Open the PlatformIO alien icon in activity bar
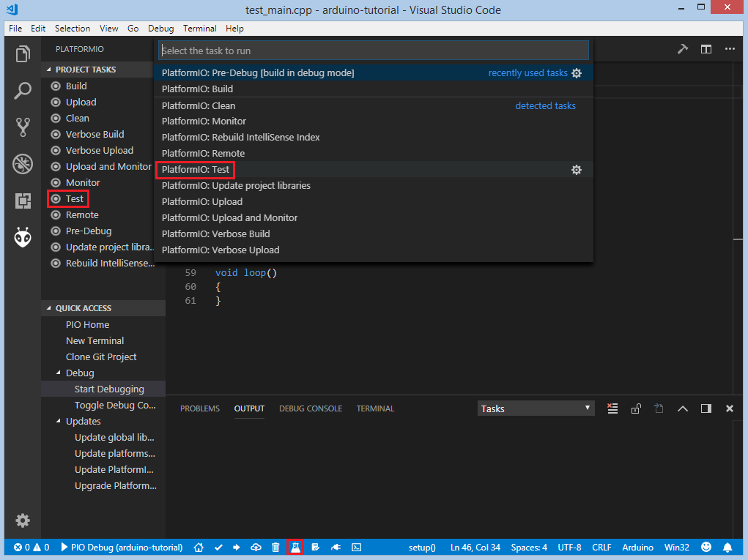The height and width of the screenshot is (560, 748). click(x=23, y=237)
